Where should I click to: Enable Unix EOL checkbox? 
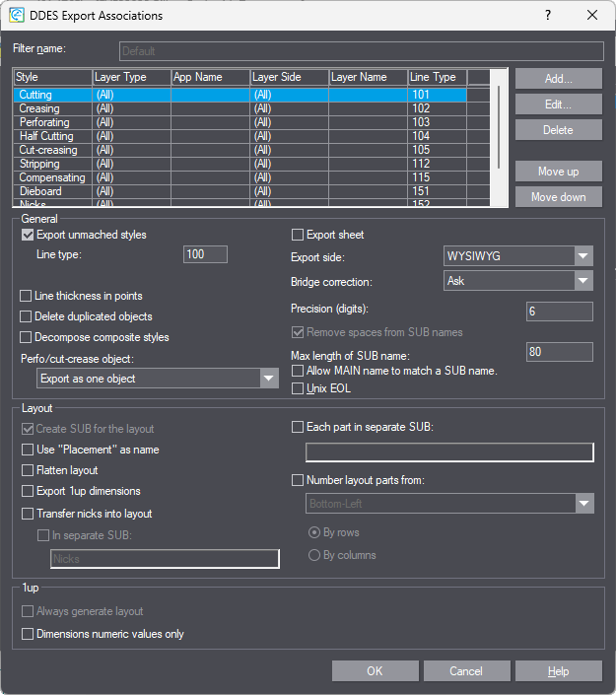click(299, 388)
